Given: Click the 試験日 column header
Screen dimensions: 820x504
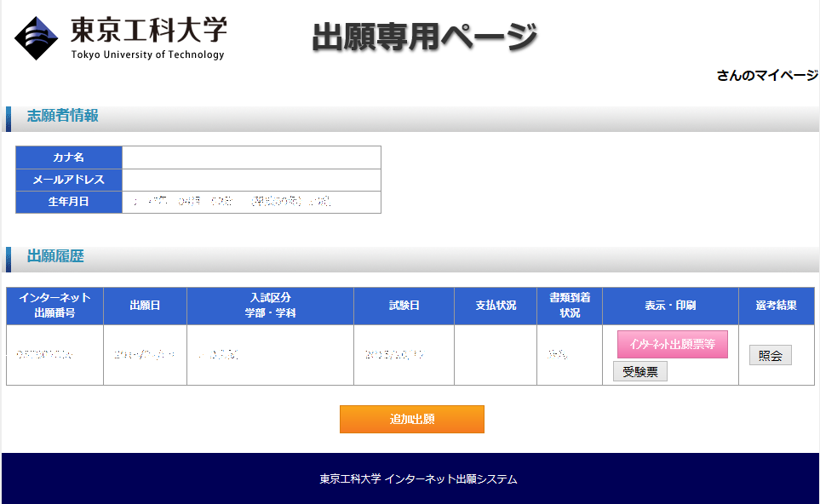Looking at the screenshot, I should (404, 306).
